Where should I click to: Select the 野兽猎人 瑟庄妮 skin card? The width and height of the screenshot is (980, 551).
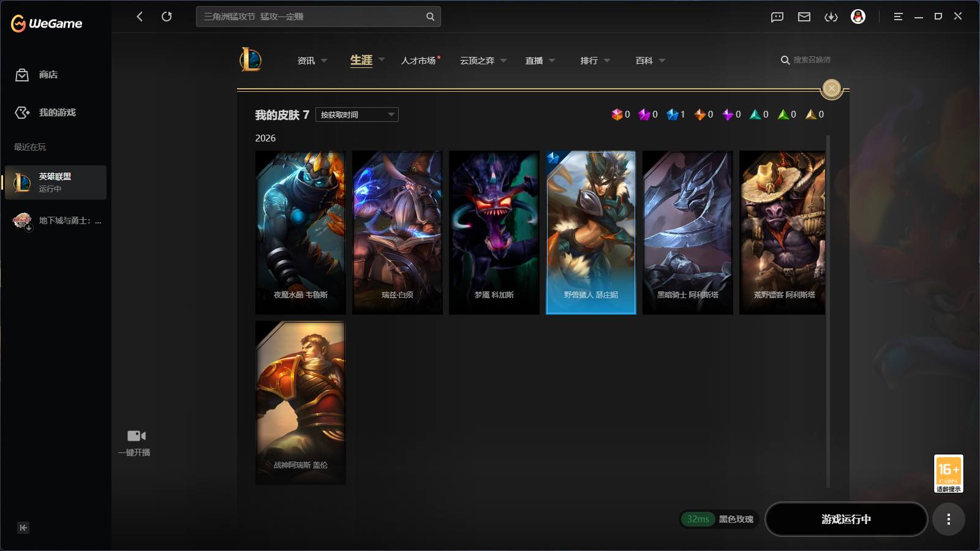(x=591, y=233)
